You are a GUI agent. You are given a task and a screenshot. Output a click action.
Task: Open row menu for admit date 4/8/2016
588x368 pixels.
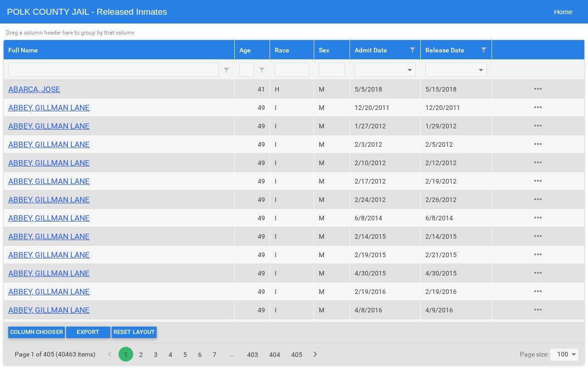pyautogui.click(x=538, y=310)
